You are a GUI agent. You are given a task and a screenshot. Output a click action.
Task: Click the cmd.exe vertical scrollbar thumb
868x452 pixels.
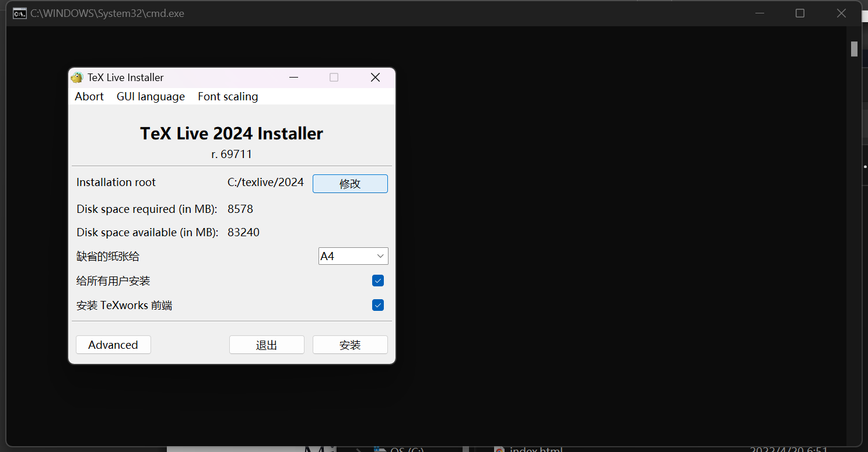click(x=854, y=49)
